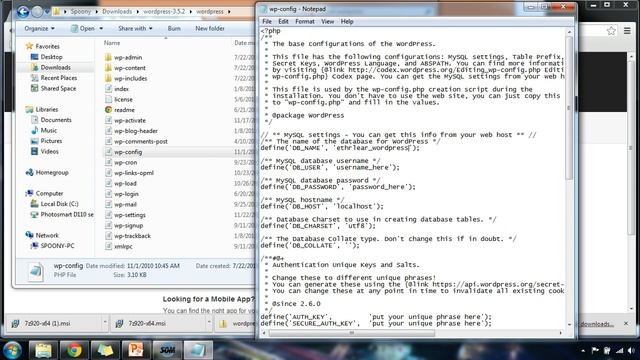Select the readme Chrome file icon
The height and width of the screenshot is (360, 640).
point(108,110)
